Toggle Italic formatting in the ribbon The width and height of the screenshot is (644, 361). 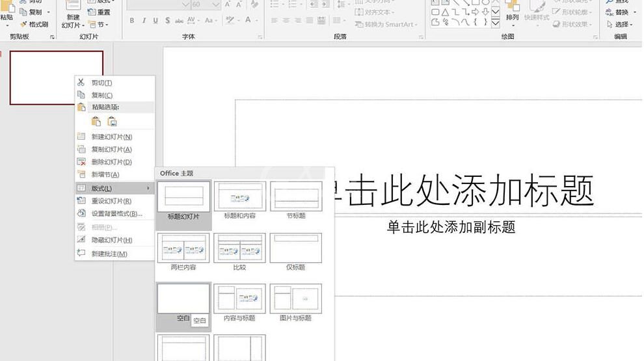tap(144, 20)
